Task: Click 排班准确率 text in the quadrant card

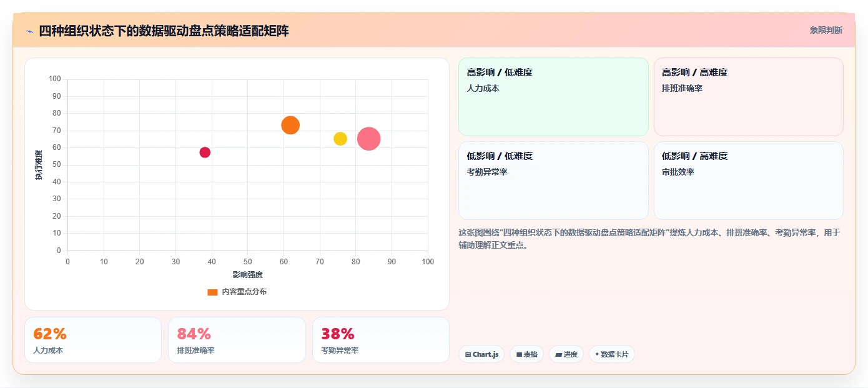Action: [x=682, y=89]
